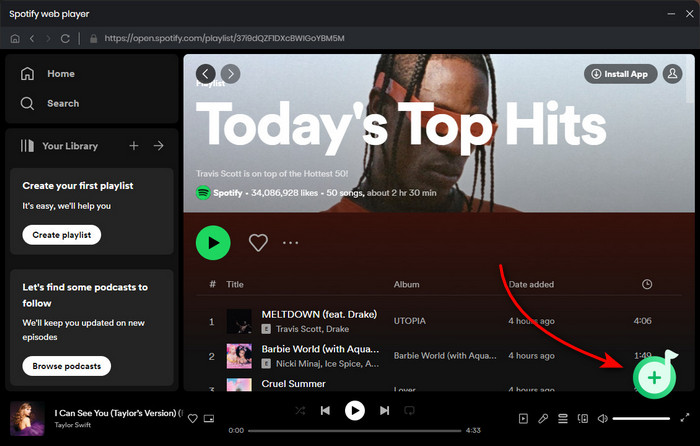Sort by Album column header
This screenshot has width=700, height=446.
point(406,284)
